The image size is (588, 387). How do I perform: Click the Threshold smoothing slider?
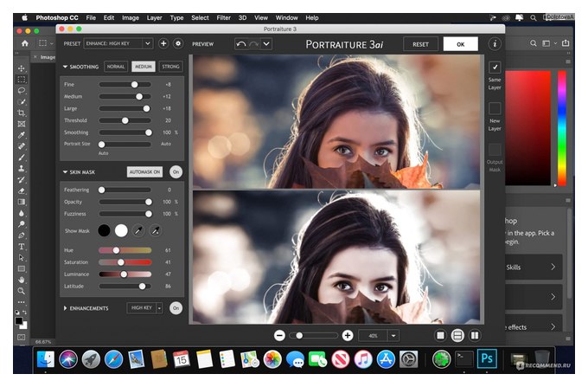pos(125,120)
